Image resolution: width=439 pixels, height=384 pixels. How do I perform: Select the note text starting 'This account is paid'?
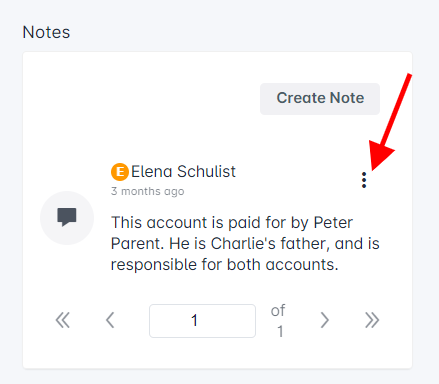coord(245,243)
